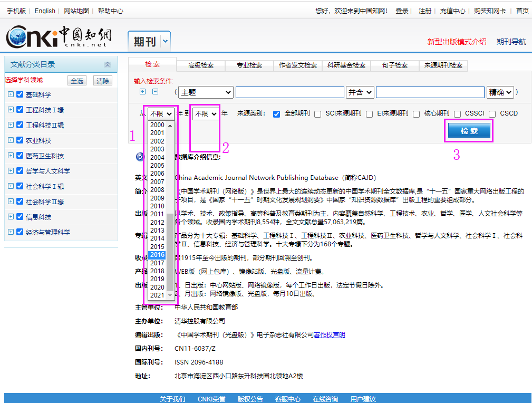This screenshot has height=403, width=532.
Task: Check the 核心期刊 checkbox
Action: (417, 114)
